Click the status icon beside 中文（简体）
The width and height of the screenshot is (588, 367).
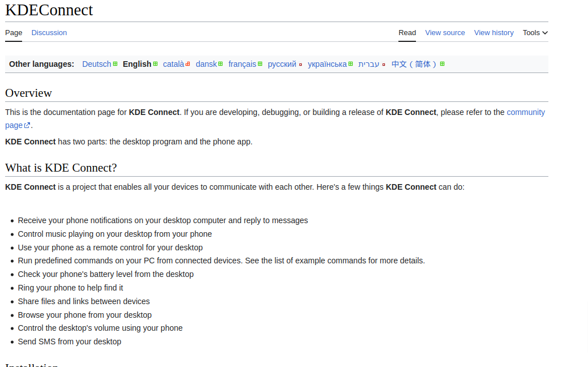[443, 64]
